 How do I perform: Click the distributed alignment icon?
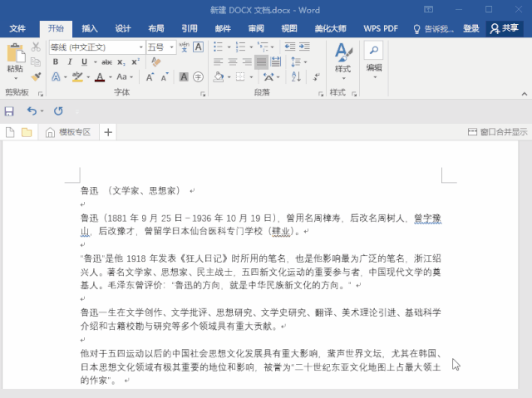[x=275, y=61]
